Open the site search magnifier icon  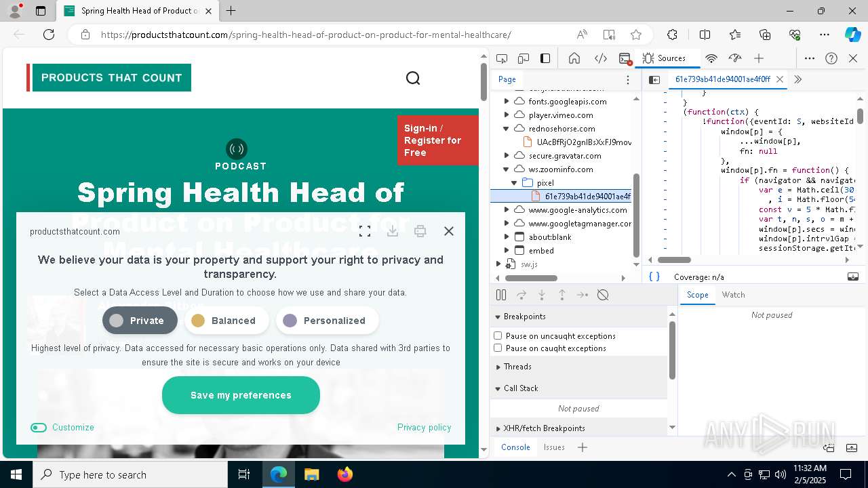pos(413,78)
